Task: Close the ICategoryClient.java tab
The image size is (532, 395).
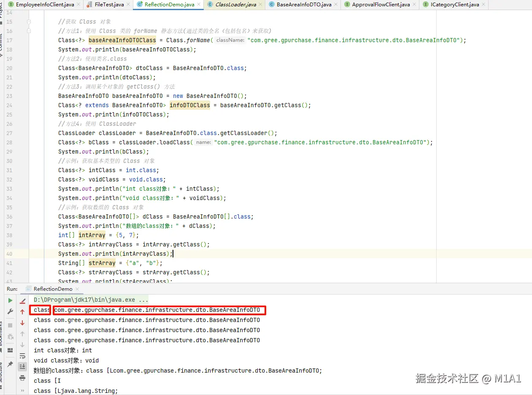Action: pos(483,5)
